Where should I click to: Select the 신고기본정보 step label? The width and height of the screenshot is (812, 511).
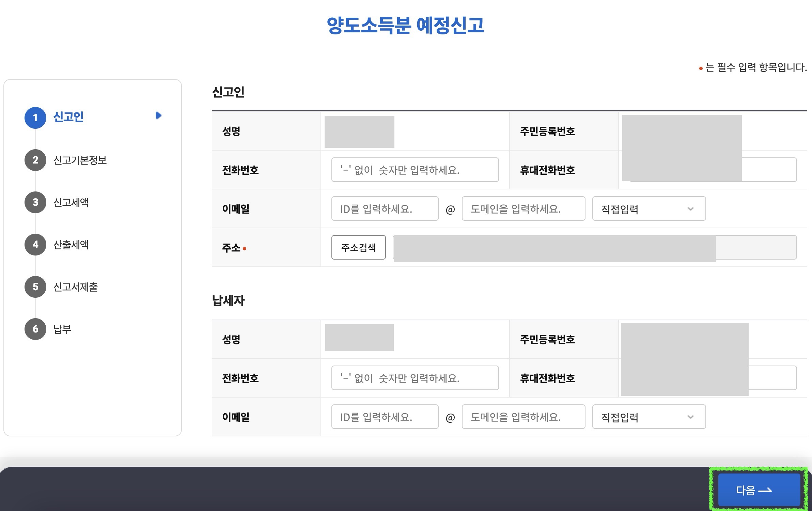tap(80, 160)
